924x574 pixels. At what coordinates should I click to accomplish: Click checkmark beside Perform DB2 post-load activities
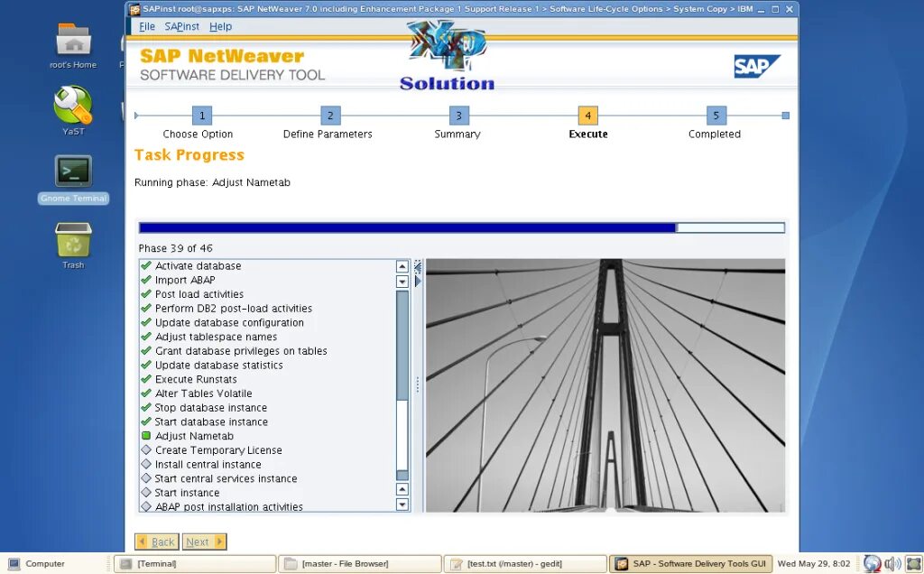(146, 309)
